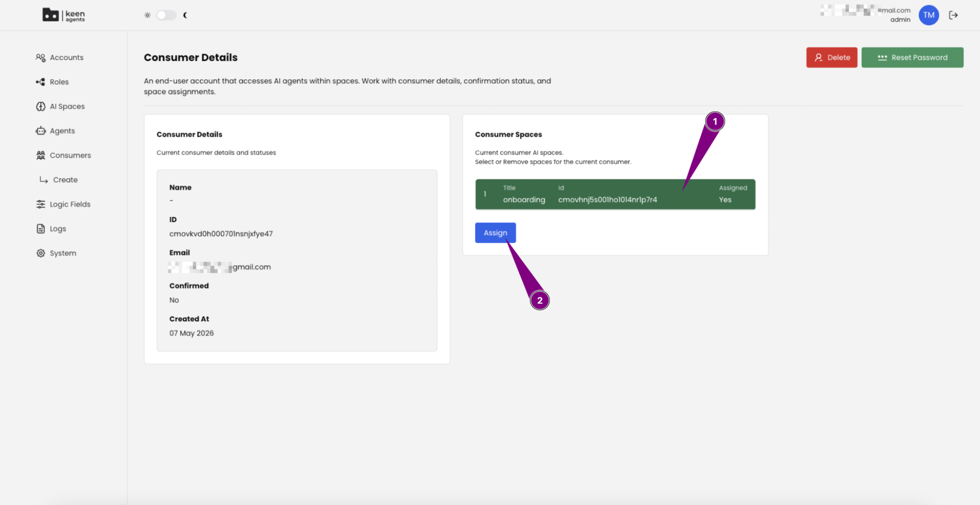Viewport: 980px width, 505px height.
Task: Click the 'Consumer Details' page title
Action: (191, 57)
